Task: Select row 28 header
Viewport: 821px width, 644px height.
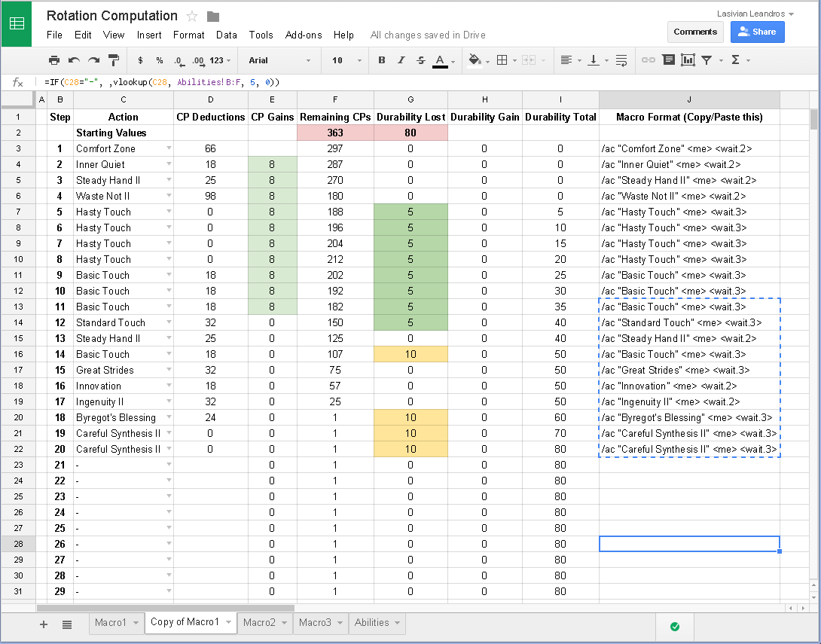Action: (18, 544)
